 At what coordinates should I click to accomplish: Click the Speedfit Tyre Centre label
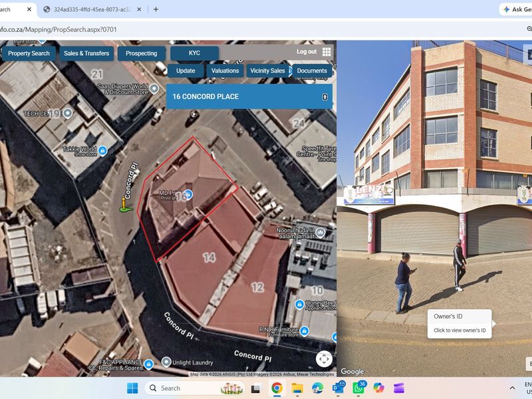pos(317,154)
